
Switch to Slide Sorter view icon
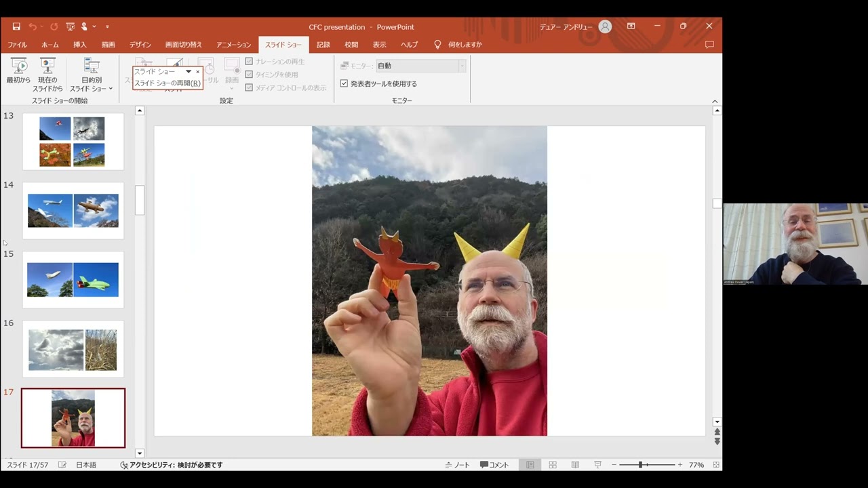coord(553,465)
